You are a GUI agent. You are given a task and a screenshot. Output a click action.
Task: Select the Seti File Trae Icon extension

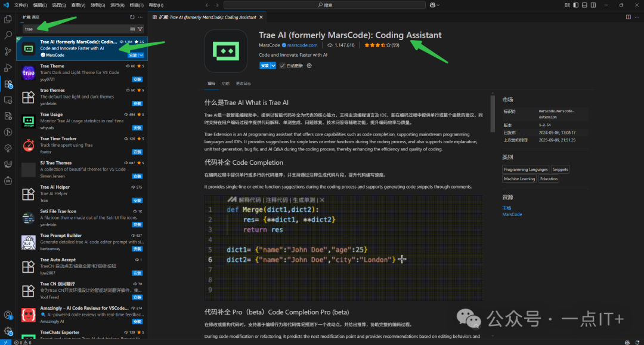click(x=82, y=218)
